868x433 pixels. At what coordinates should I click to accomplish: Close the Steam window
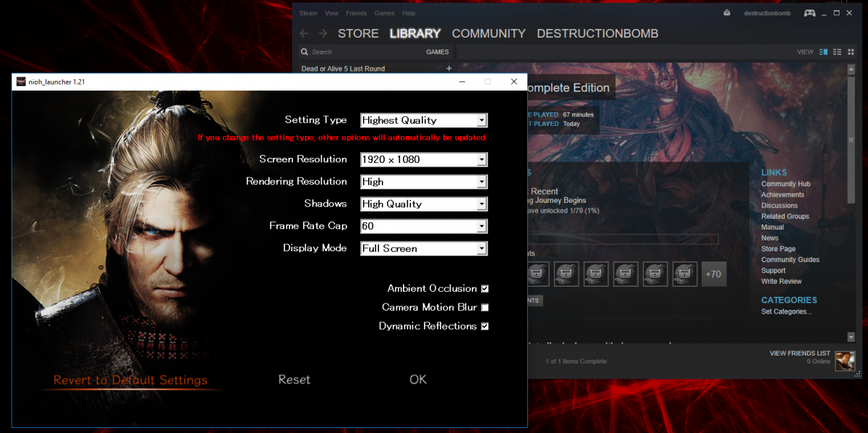tap(850, 13)
